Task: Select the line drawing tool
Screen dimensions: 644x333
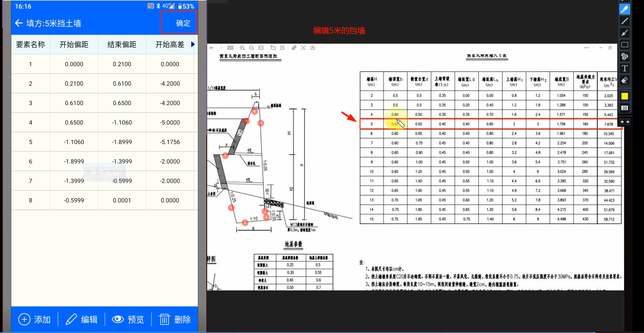Action: (x=625, y=21)
